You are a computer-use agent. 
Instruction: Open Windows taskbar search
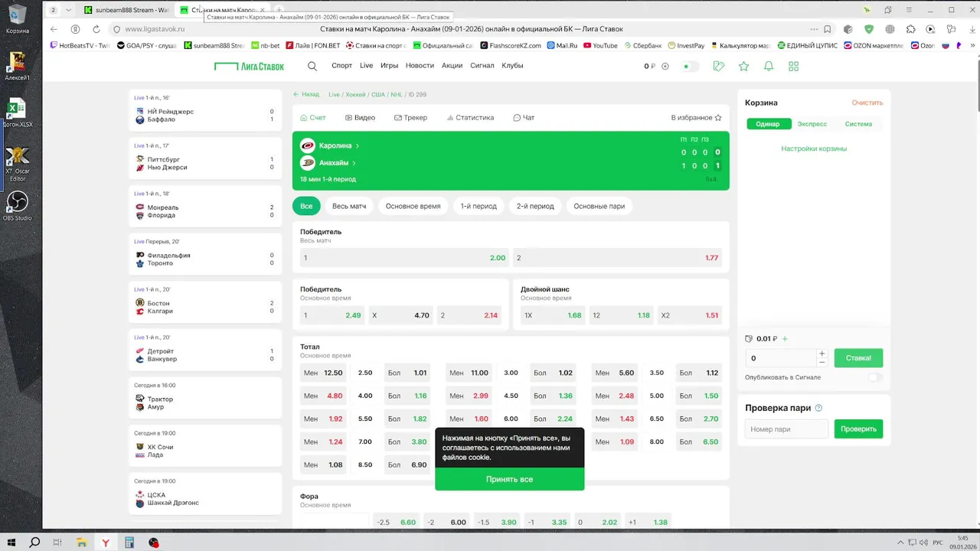click(x=34, y=543)
